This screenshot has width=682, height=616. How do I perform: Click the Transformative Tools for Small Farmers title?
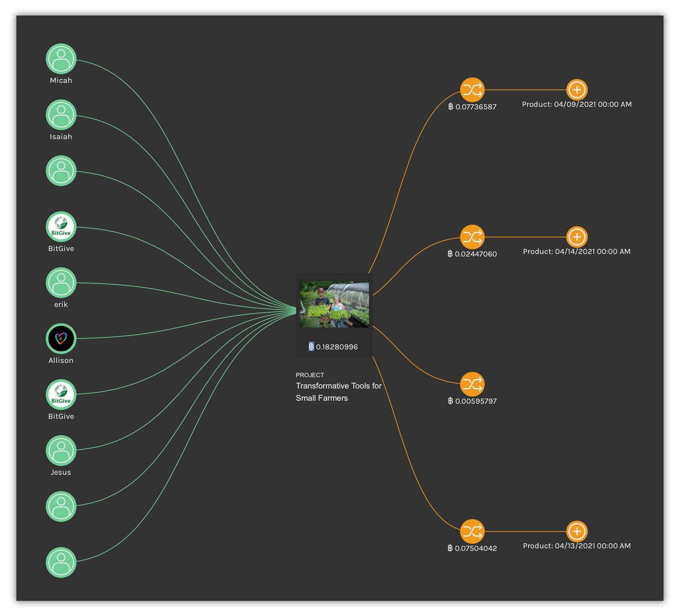338,391
